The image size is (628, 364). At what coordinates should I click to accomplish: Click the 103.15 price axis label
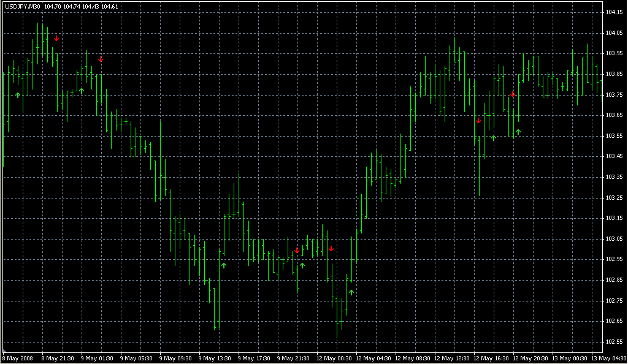pyautogui.click(x=614, y=218)
